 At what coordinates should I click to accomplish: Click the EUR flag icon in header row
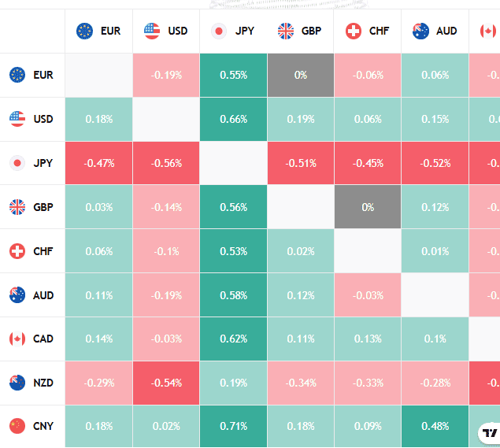click(84, 31)
